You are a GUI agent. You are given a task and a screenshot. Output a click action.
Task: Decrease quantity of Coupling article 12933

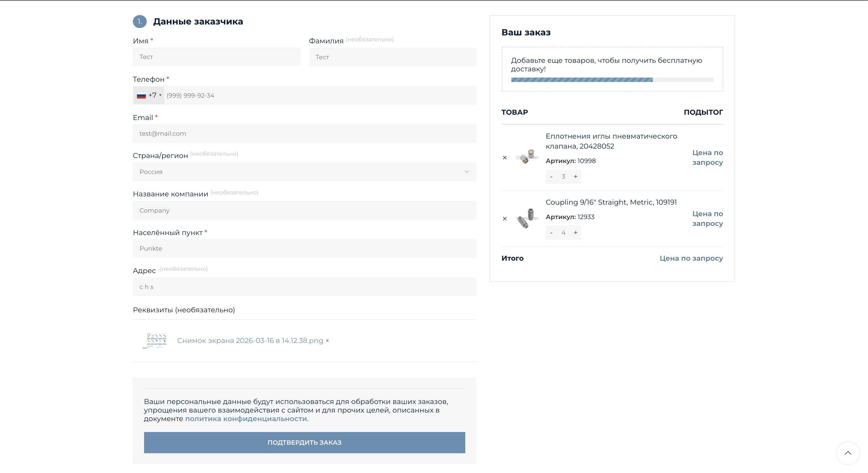(x=551, y=233)
